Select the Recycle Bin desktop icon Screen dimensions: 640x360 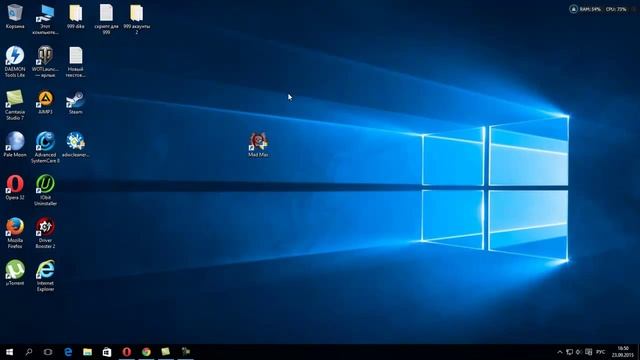[15, 16]
